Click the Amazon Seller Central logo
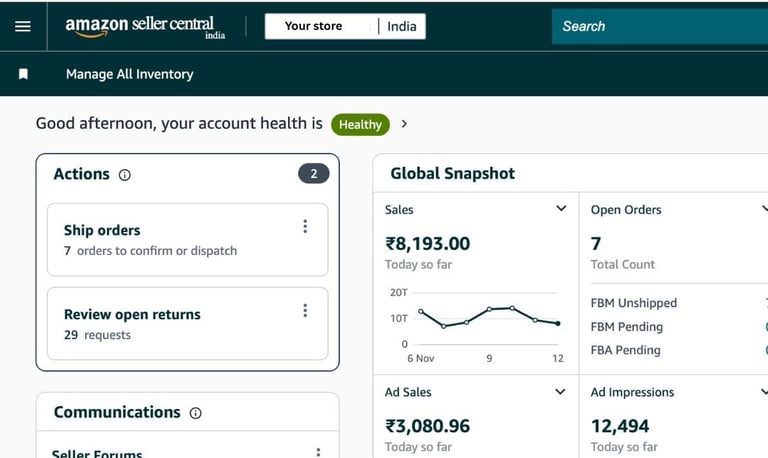The width and height of the screenshot is (768, 458). (x=145, y=27)
